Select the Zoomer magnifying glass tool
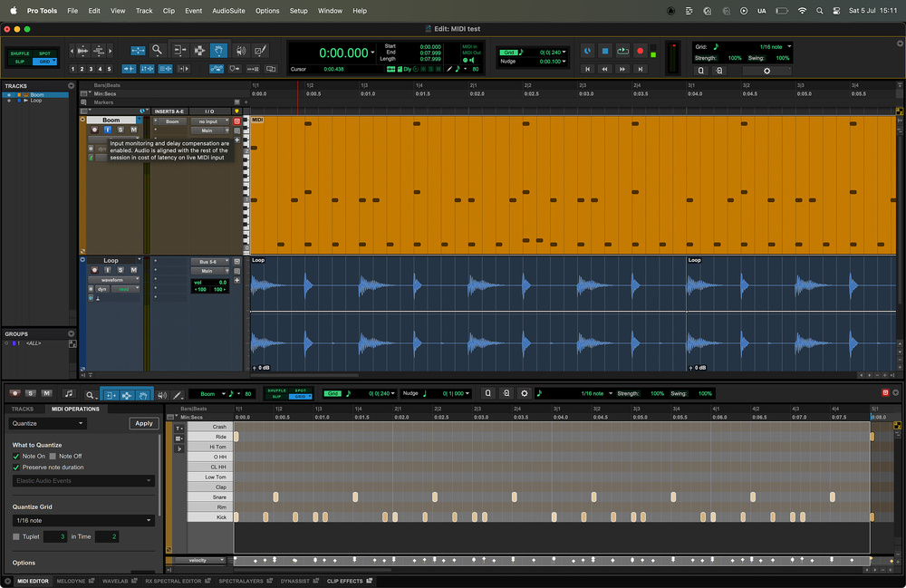The width and height of the screenshot is (906, 588). [x=156, y=51]
